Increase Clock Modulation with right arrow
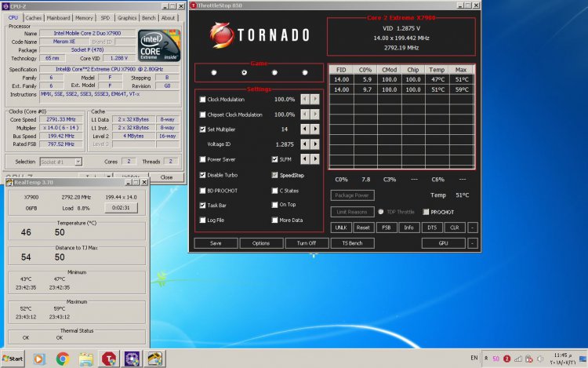Screen dimensions: 588x368 tap(315, 99)
